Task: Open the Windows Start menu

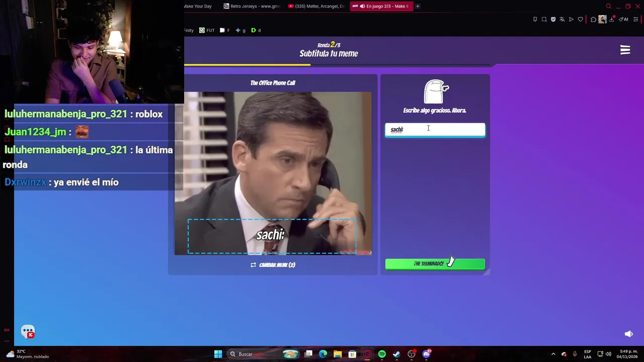Action: tap(218, 354)
